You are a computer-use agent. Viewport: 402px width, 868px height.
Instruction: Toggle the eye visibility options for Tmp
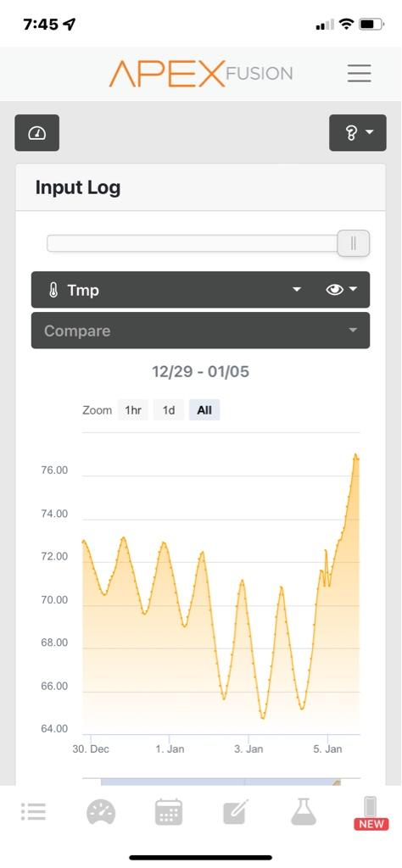[342, 290]
